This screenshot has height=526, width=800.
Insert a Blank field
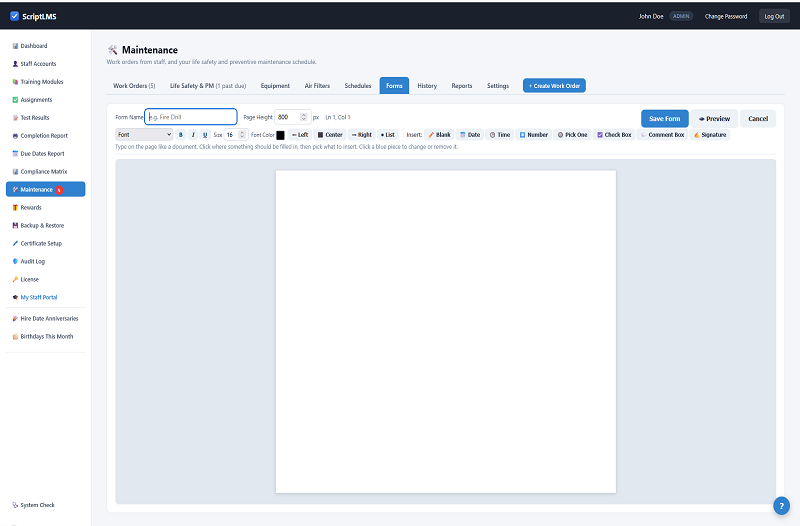point(439,135)
